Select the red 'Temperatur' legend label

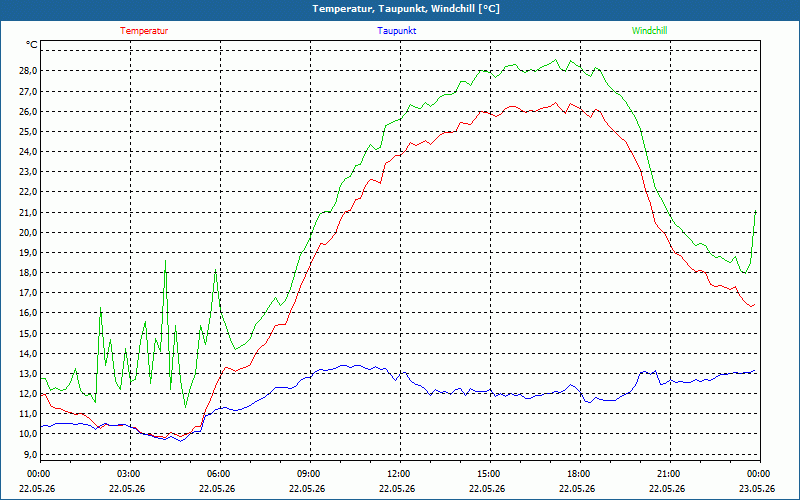tap(144, 31)
